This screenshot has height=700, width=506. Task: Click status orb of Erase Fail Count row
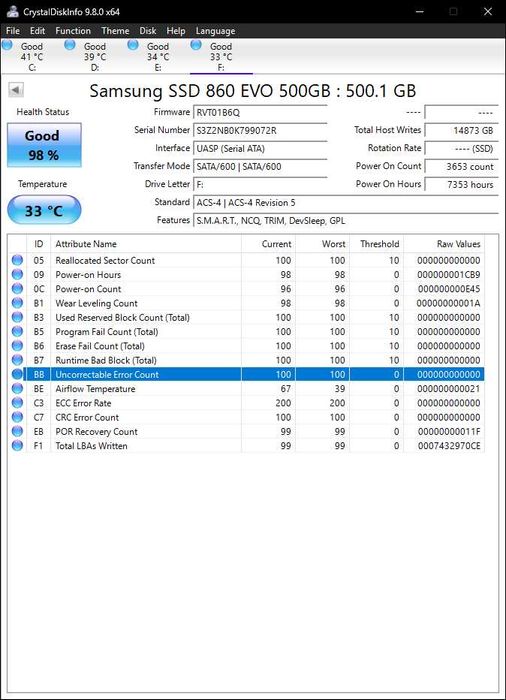click(17, 346)
